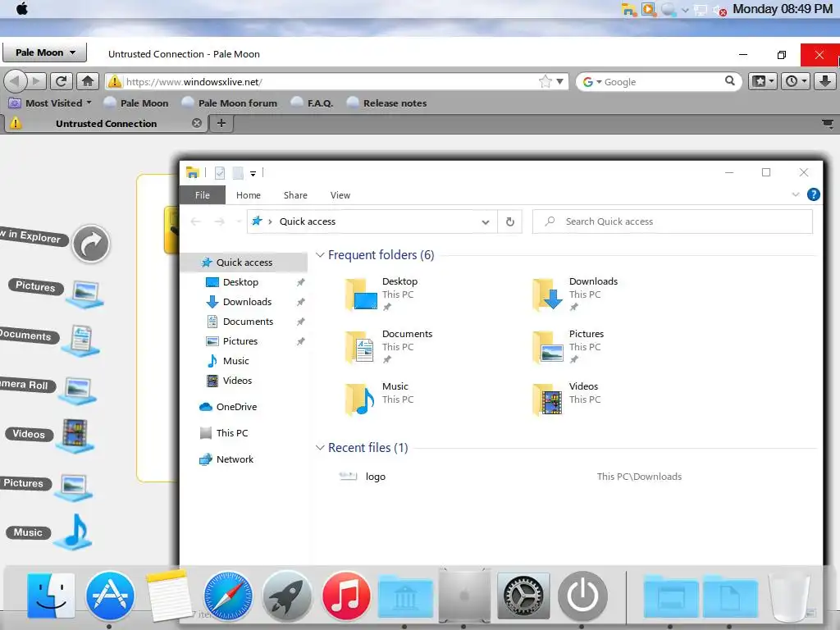Select the Untrusted Connection browser tab
This screenshot has width=840, height=630.
tap(106, 124)
